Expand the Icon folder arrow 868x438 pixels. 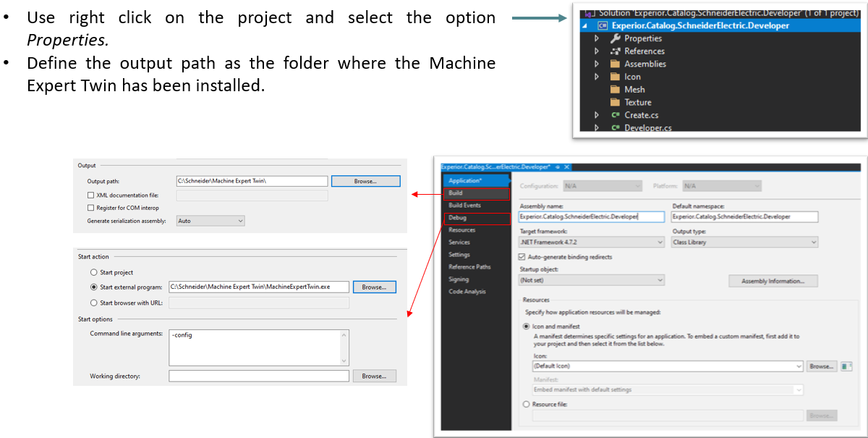click(x=597, y=77)
